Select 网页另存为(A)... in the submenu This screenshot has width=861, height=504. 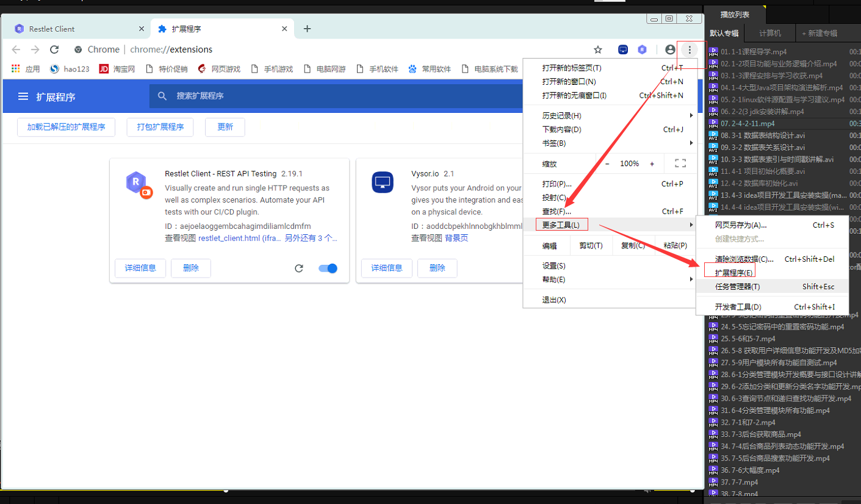772,225
